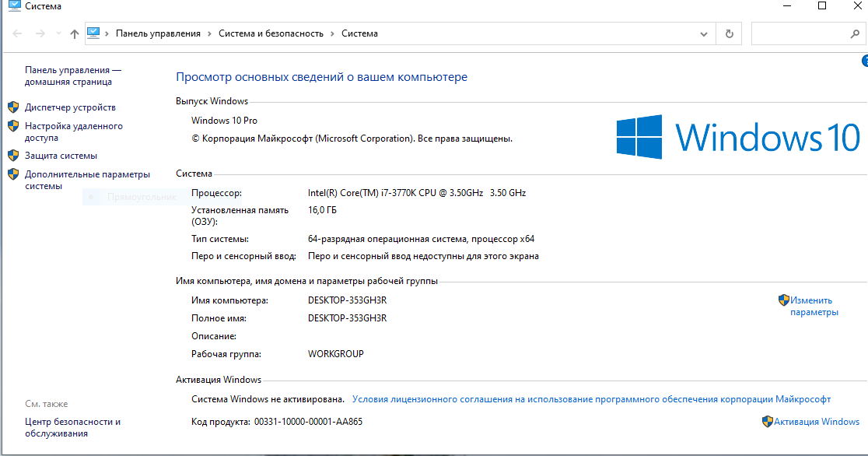The image size is (868, 456).
Task: Expand chevron after "Система и безопасность" breadcrumb
Action: pyautogui.click(x=332, y=34)
